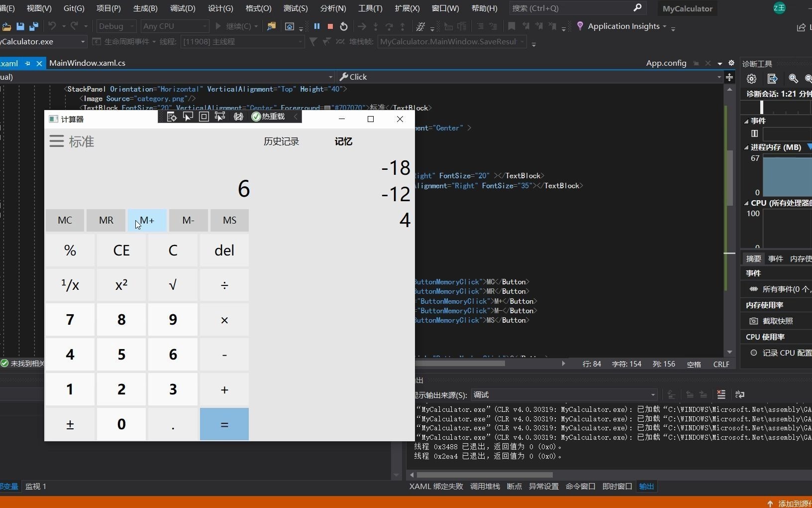Open Click member dropdown in editor
The width and height of the screenshot is (812, 508).
coord(530,77)
